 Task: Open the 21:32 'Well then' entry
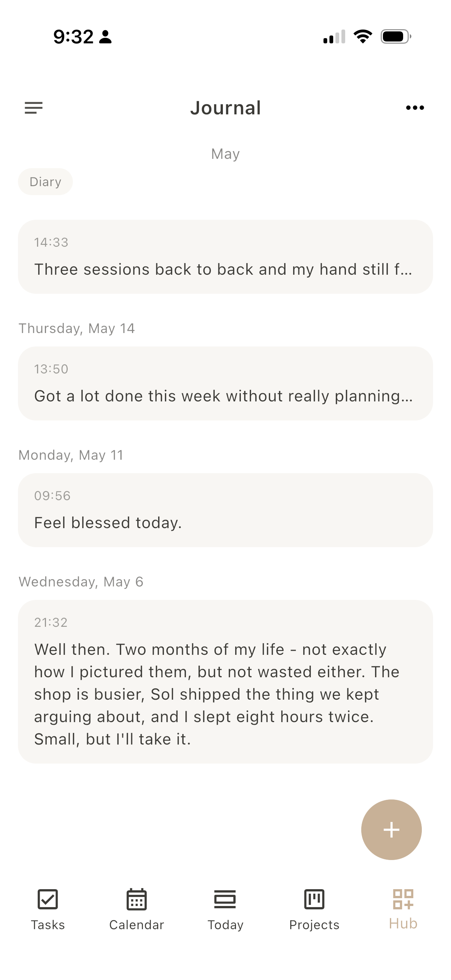225,682
